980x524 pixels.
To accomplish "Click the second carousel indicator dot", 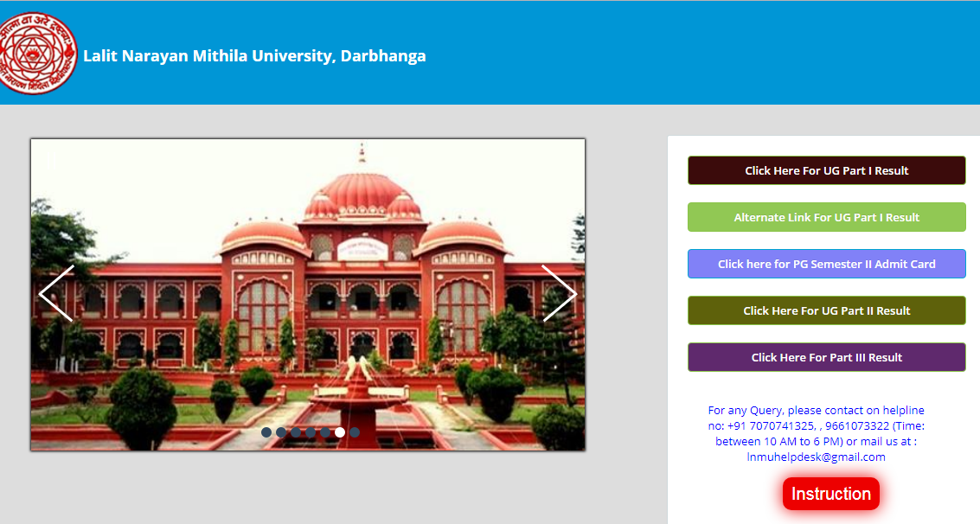I will pyautogui.click(x=281, y=431).
